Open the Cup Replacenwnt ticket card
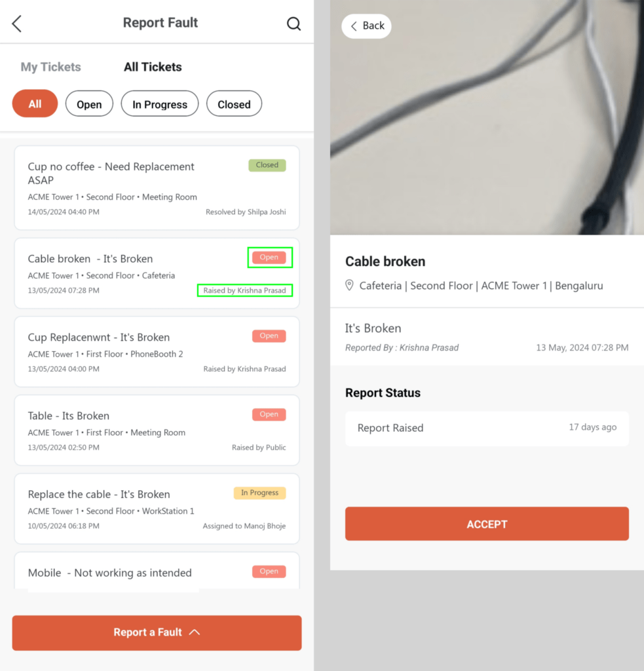Viewport: 644px width, 671px height. click(157, 352)
